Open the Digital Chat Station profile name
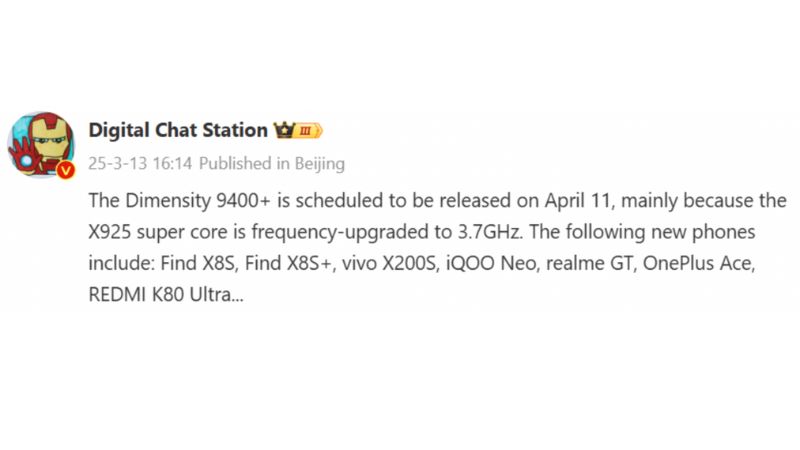Image resolution: width=800 pixels, height=450 pixels. (178, 130)
